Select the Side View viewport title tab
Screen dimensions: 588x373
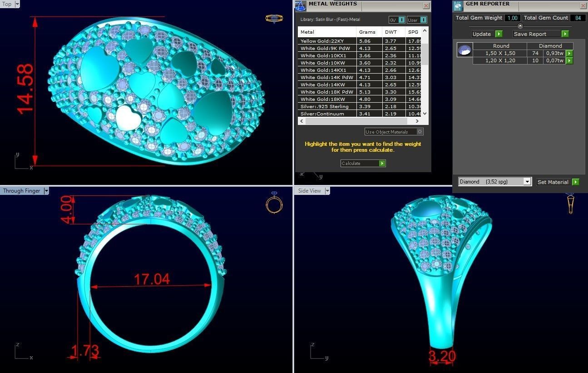click(x=310, y=191)
